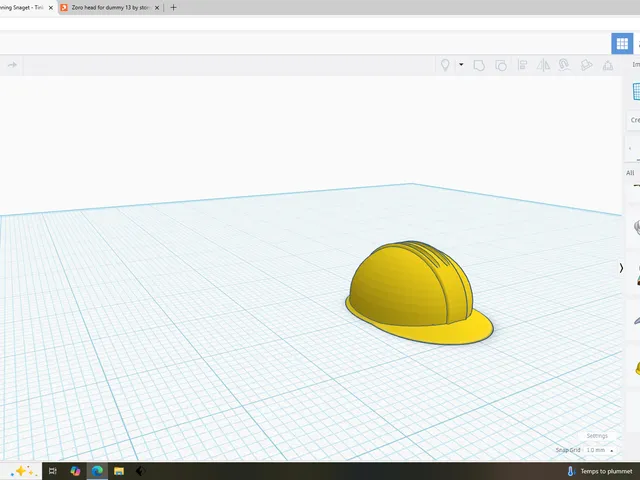Image resolution: width=640 pixels, height=480 pixels.
Task: Click the Redo arrow in the toolbar
Action: [12, 65]
